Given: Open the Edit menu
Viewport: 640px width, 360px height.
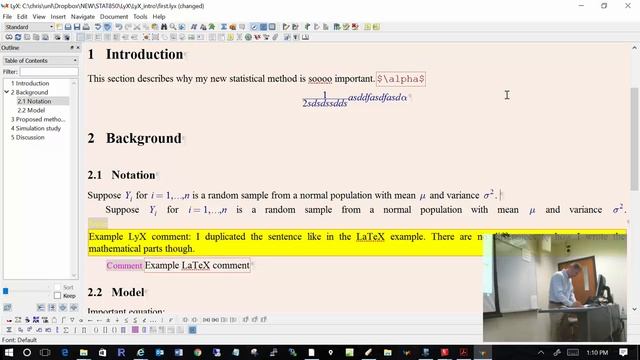Looking at the screenshot, I should [22, 17].
